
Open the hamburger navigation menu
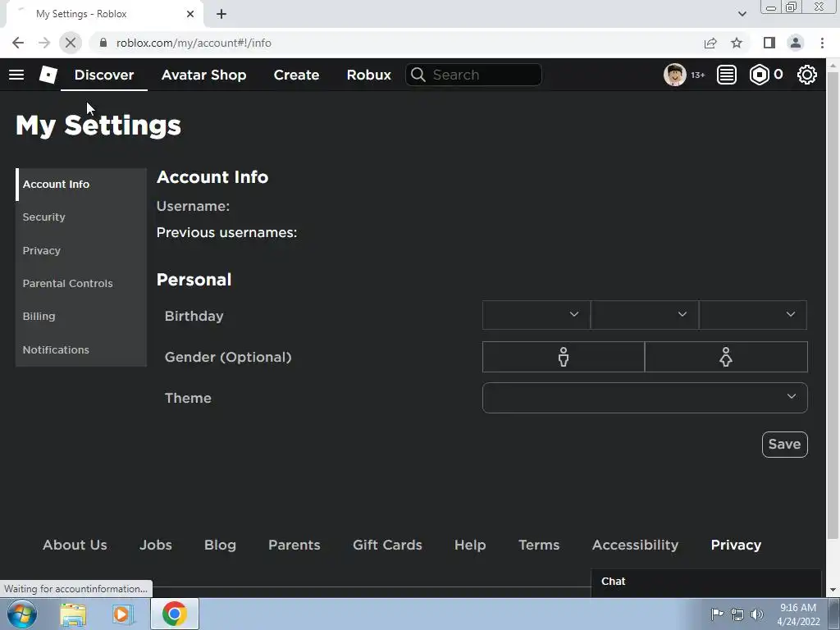16,75
